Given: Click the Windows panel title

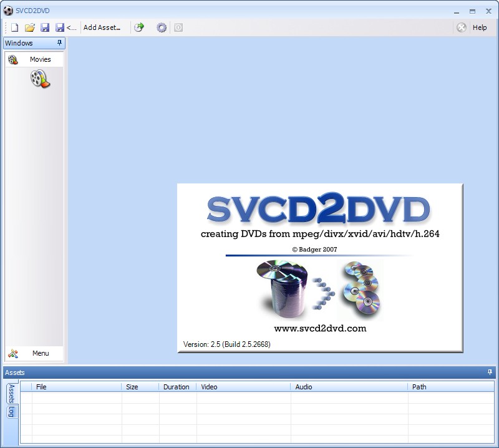Looking at the screenshot, I should coord(19,43).
